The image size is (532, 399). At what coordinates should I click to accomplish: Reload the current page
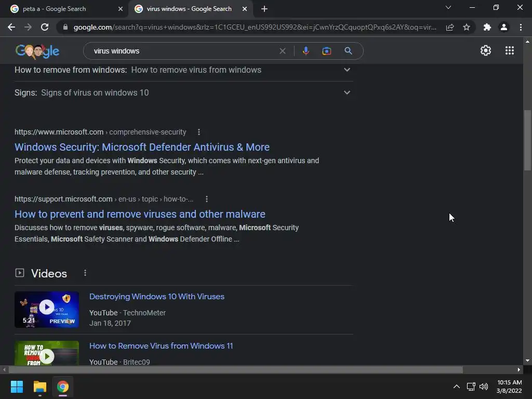45,27
